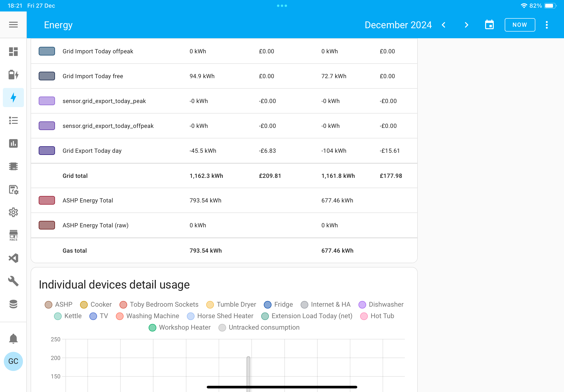Image resolution: width=564 pixels, height=392 pixels.
Task: Open the Logbook list menu item
Action: (13, 120)
